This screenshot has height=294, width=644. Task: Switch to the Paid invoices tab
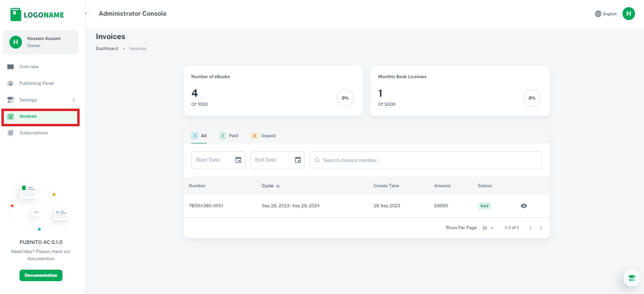point(229,136)
